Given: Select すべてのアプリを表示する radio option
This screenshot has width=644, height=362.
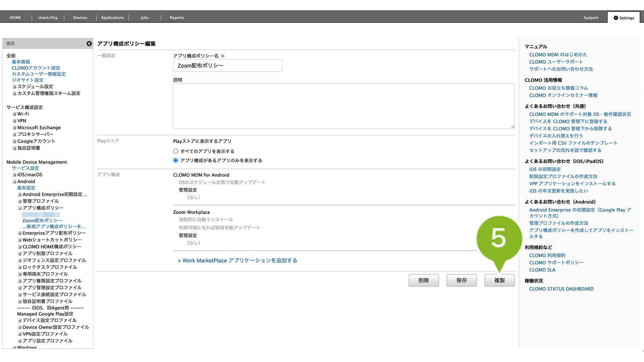Looking at the screenshot, I should point(176,151).
